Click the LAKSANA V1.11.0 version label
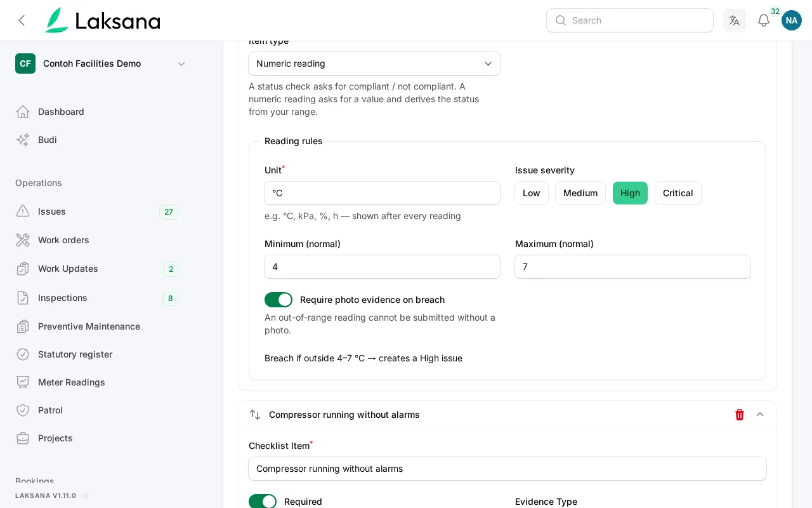 [x=46, y=495]
